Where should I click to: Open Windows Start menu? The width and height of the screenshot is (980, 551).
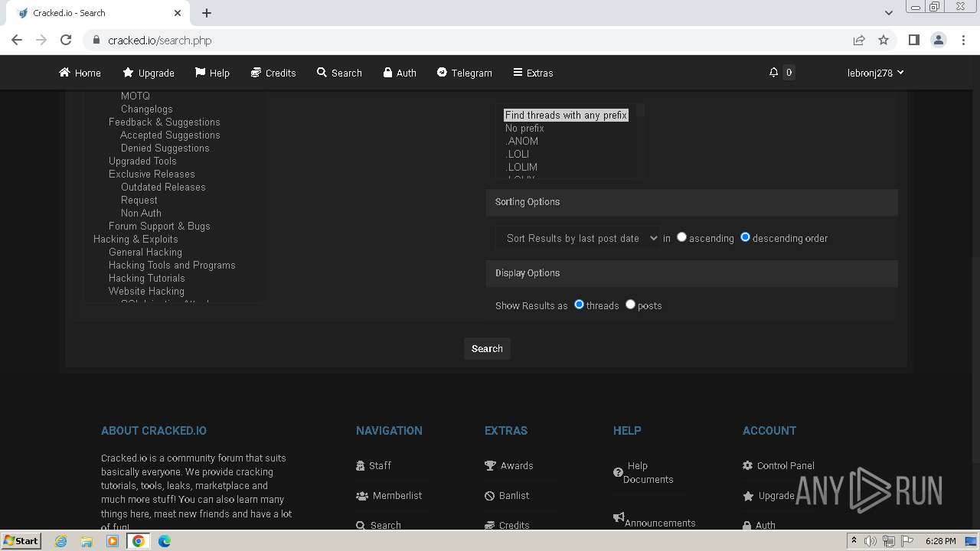tap(21, 540)
